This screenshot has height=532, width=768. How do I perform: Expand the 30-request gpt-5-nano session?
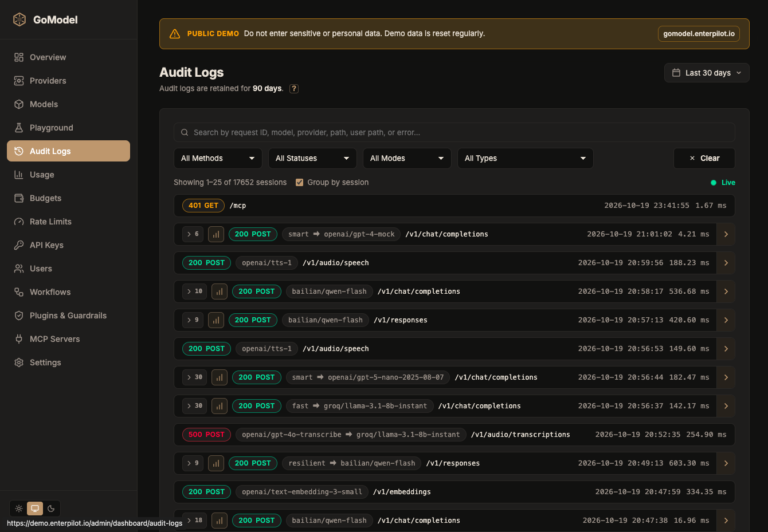point(194,377)
